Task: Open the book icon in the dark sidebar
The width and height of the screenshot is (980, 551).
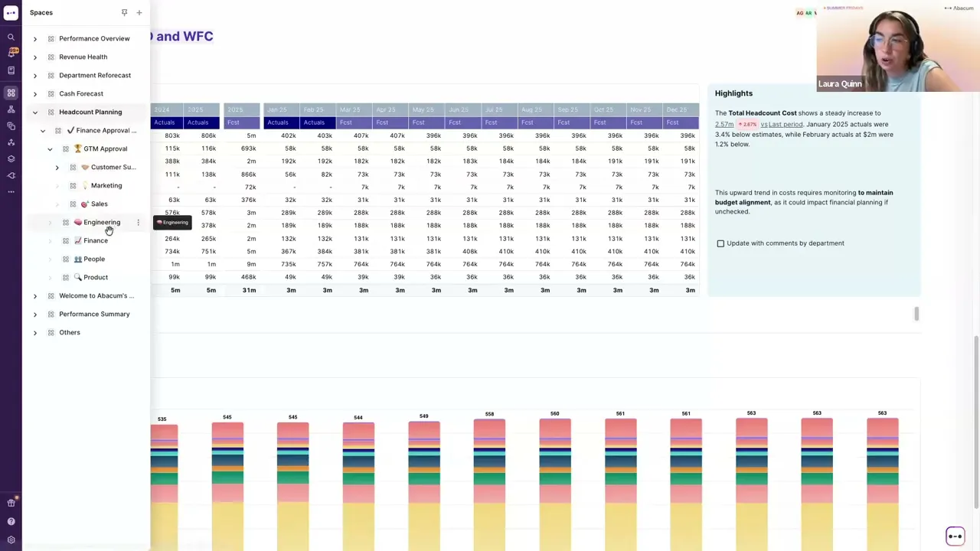Action: [11, 70]
